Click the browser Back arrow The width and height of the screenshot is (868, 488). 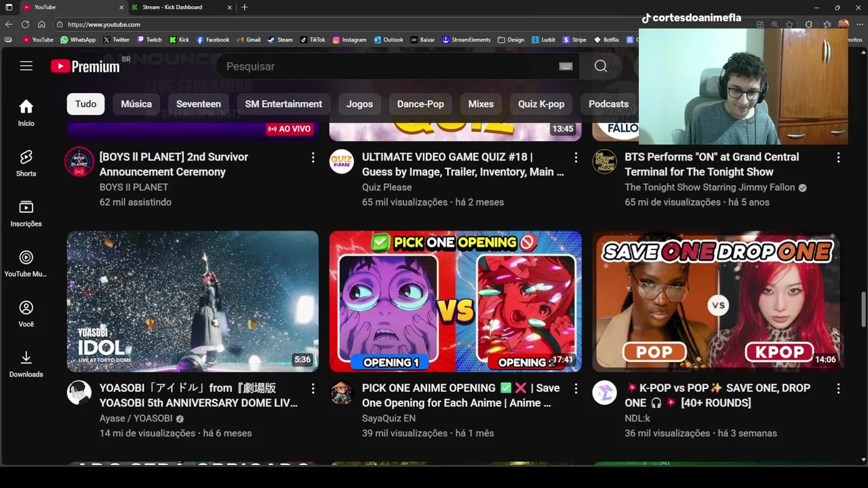click(9, 24)
